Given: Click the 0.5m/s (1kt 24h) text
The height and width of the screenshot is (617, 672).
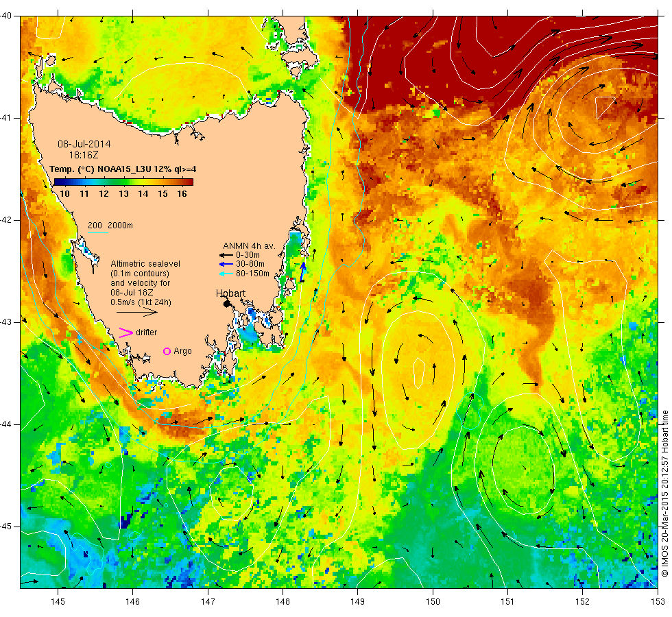Looking at the screenshot, I should point(141,302).
